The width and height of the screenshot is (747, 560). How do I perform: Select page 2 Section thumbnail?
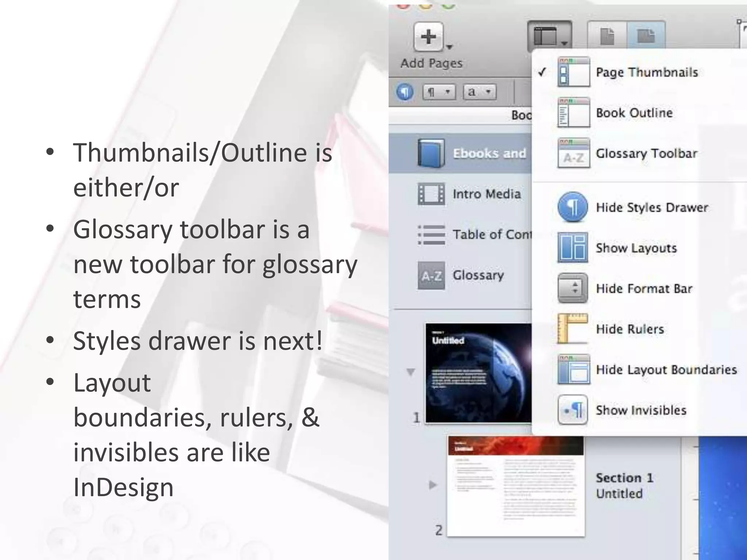coord(516,486)
